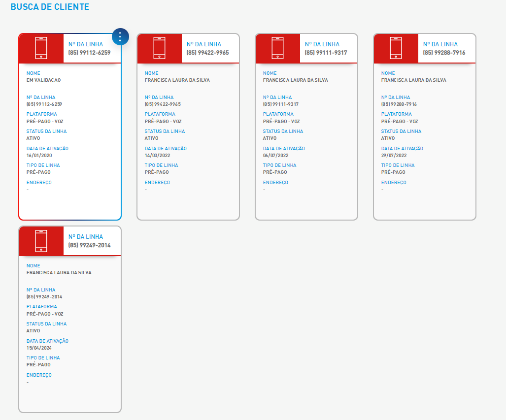Click TIPO DE LINHA value on card 99422-9965

point(157,172)
